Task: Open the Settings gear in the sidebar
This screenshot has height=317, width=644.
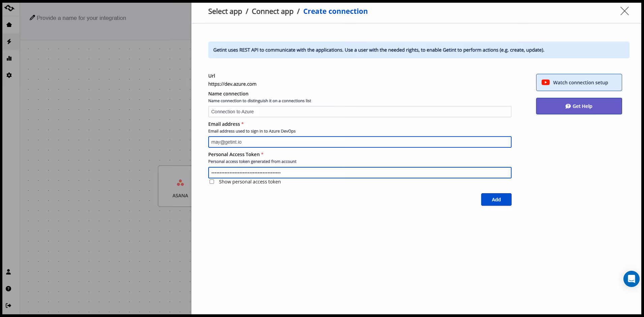Action: (x=9, y=75)
